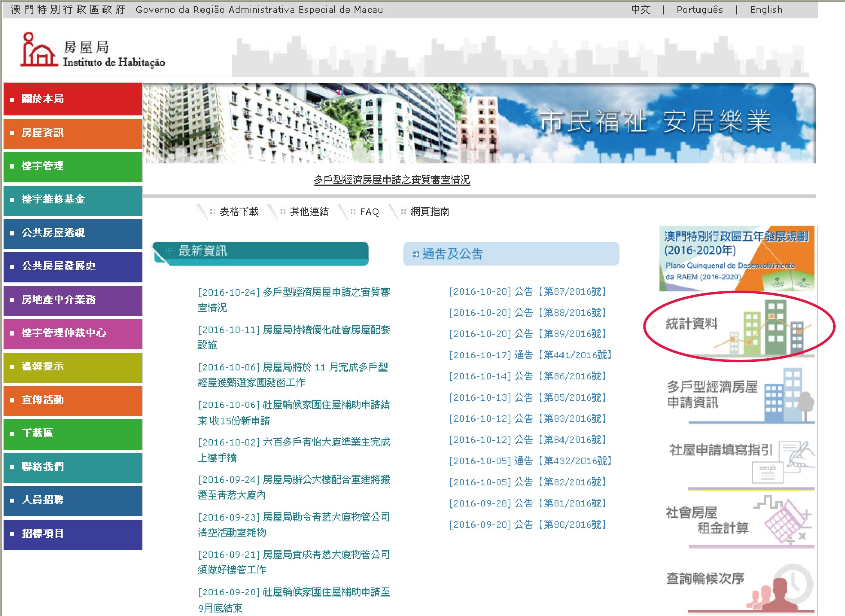This screenshot has width=845, height=616.
Task: Open announcement 公告 第87/2016號
Action: click(x=528, y=291)
